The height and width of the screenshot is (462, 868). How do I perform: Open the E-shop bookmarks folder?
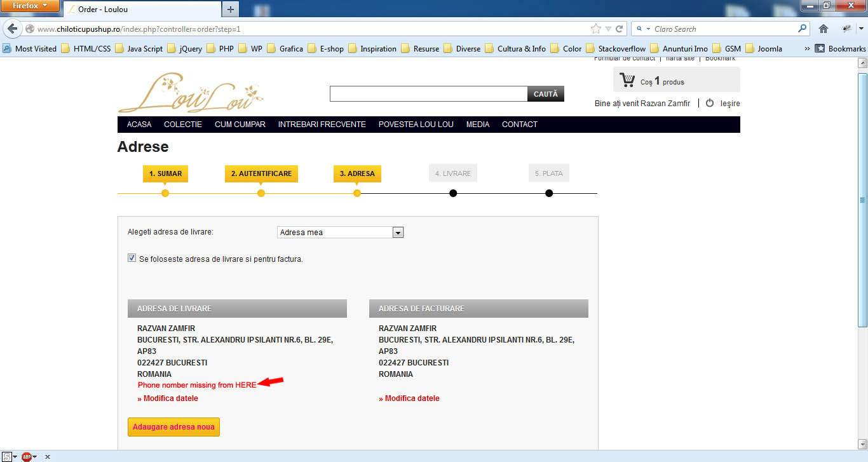325,48
